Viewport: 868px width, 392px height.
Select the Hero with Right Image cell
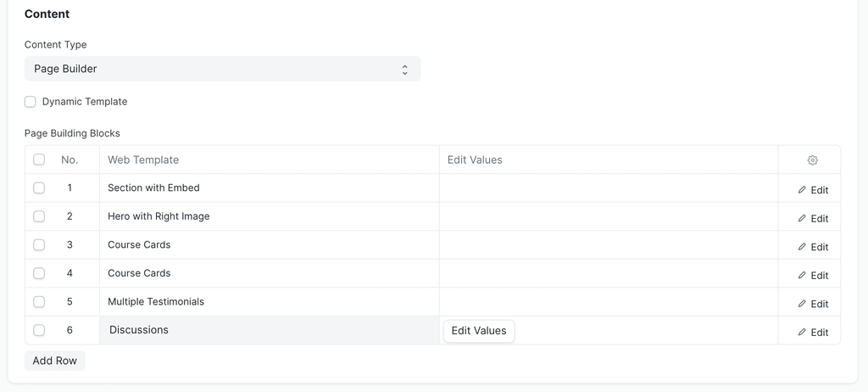(x=269, y=216)
